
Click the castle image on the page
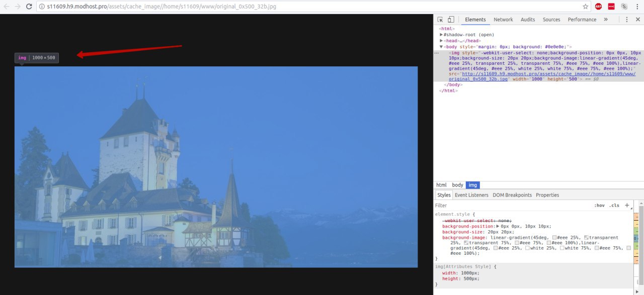coord(216,167)
